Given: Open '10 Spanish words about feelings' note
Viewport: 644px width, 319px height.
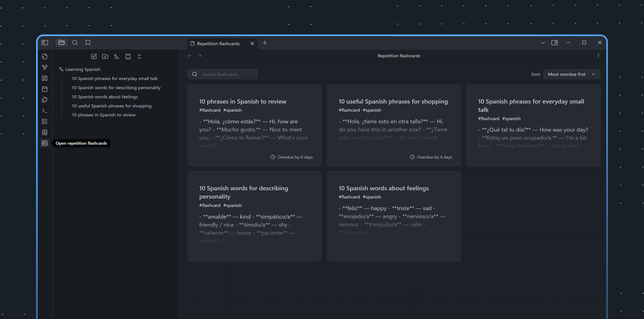Looking at the screenshot, I should point(104,97).
